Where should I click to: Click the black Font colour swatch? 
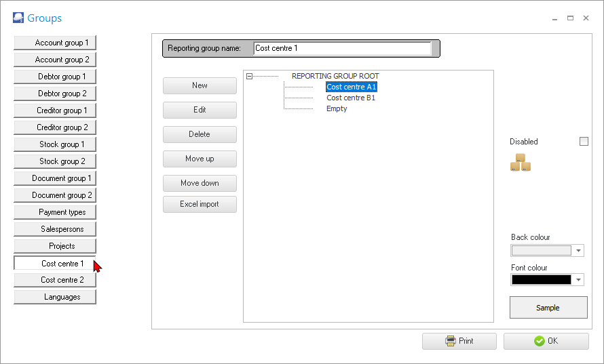pyautogui.click(x=541, y=280)
